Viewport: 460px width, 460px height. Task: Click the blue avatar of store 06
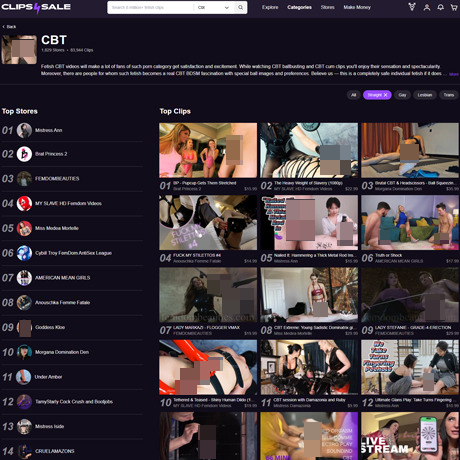pyautogui.click(x=24, y=253)
